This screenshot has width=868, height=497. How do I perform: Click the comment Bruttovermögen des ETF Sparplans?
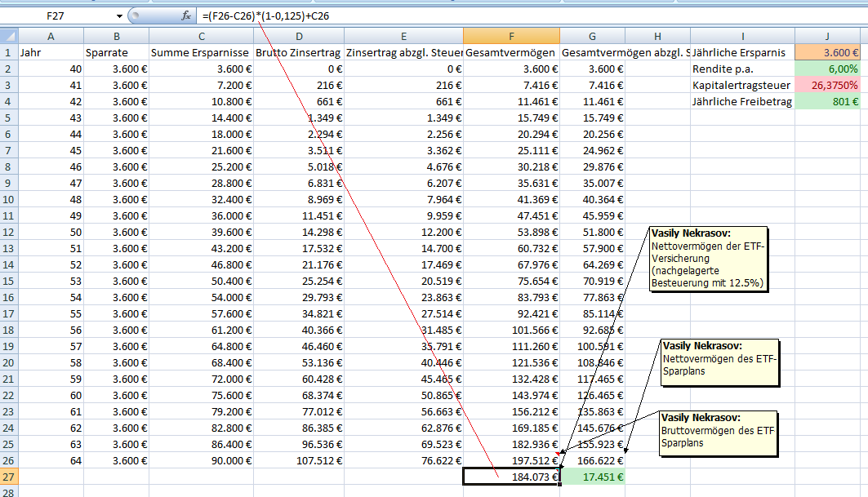point(717,432)
